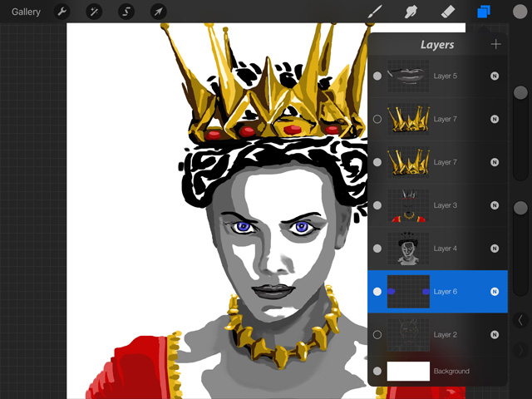Open Layer 2 blend mode N button
The image size is (532, 399).
pos(495,334)
